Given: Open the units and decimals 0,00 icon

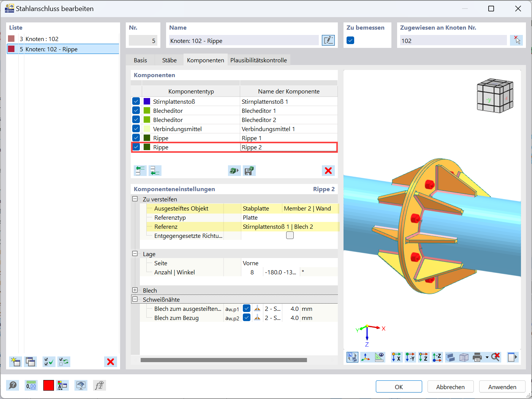Looking at the screenshot, I should pos(31,386).
